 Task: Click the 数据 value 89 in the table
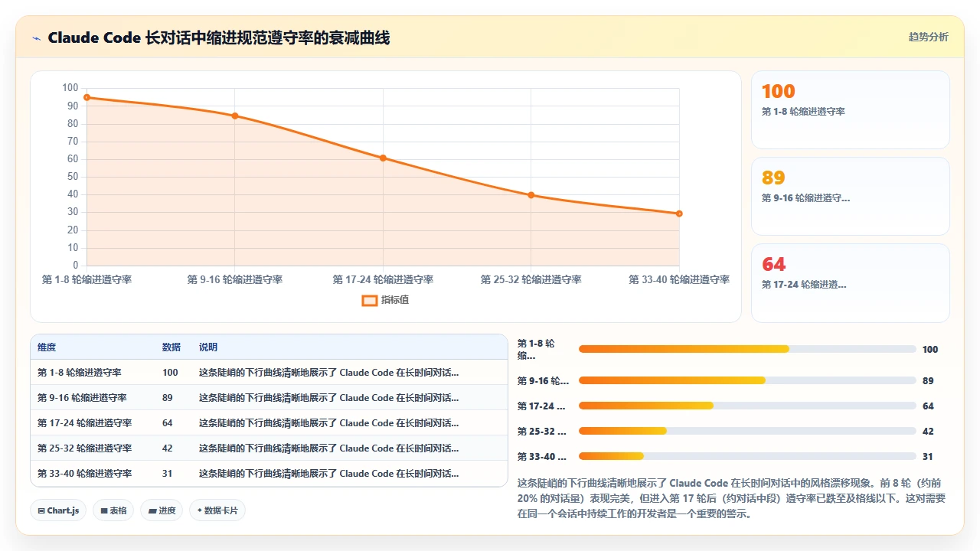pos(168,398)
